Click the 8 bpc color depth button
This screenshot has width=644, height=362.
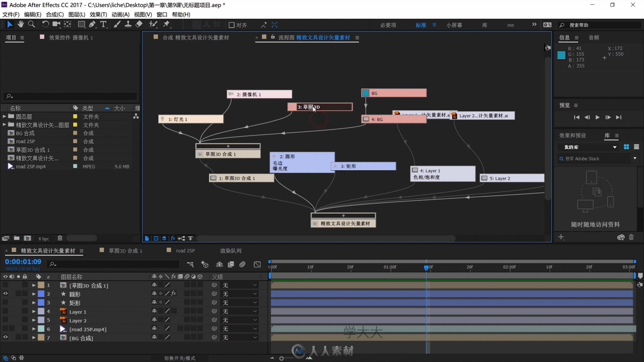(x=44, y=238)
